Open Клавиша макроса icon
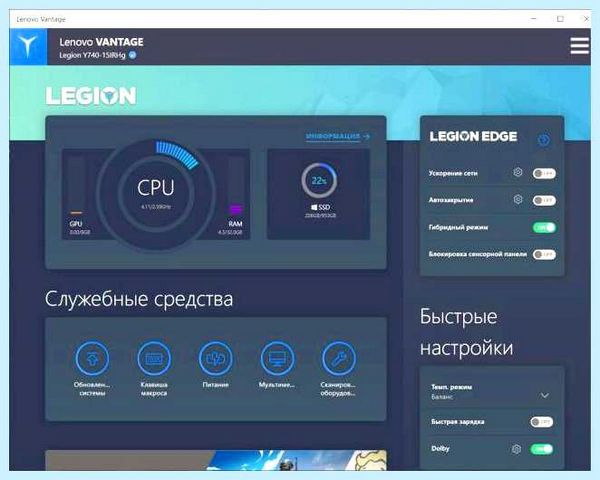Image resolution: width=600 pixels, height=480 pixels. tap(154, 358)
